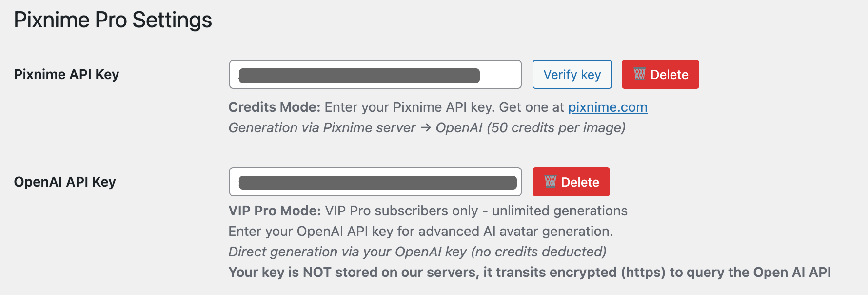Viewport: 868px width, 295px height.
Task: Click the key NOT stored warning text
Action: [530, 273]
